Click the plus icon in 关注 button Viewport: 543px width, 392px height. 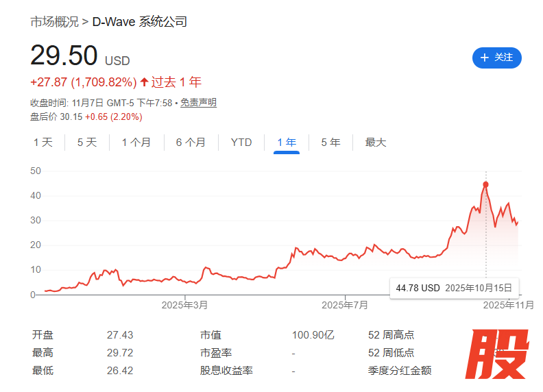pos(485,58)
